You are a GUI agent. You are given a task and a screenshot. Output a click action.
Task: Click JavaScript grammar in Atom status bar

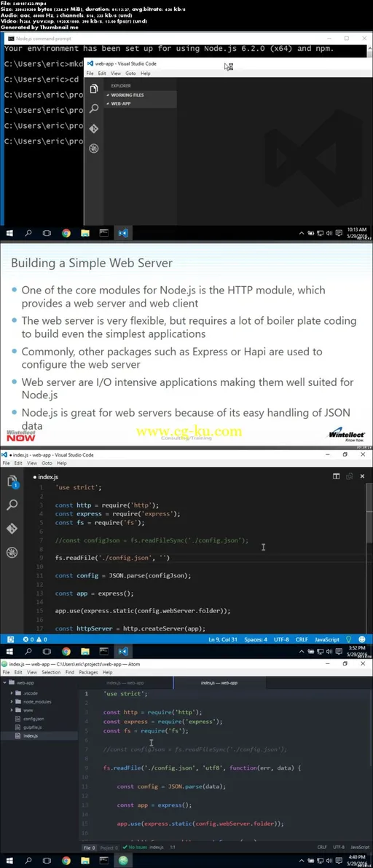click(360, 848)
